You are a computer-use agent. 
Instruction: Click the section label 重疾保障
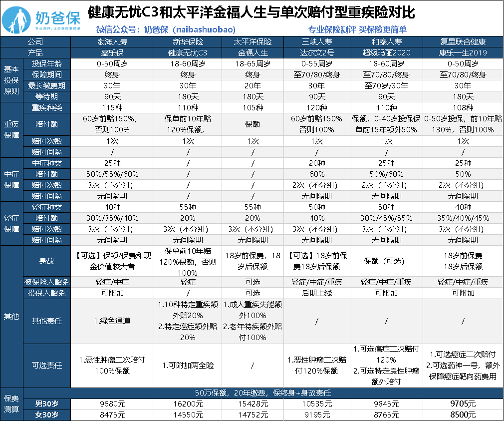(11, 130)
